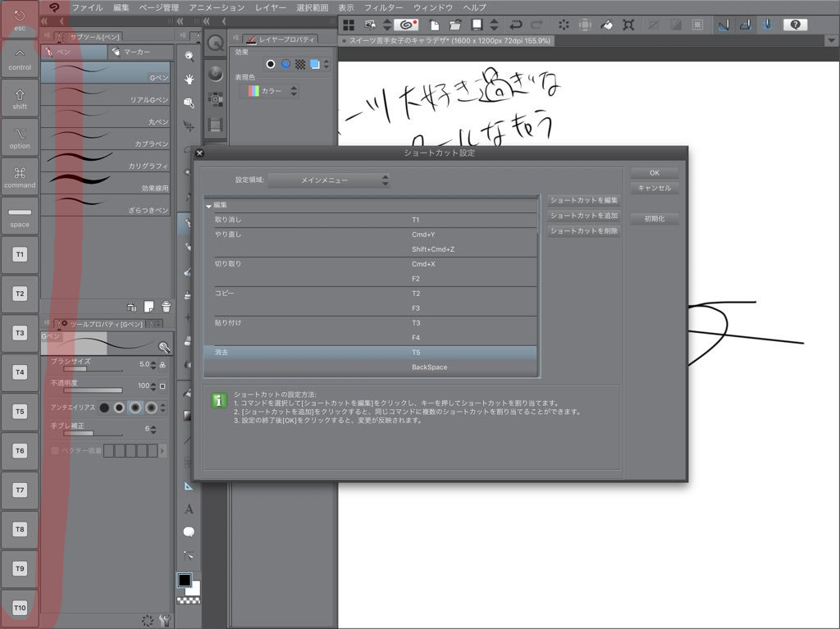Open the フィルター menu
Screen dimensions: 840x629
click(384, 7)
